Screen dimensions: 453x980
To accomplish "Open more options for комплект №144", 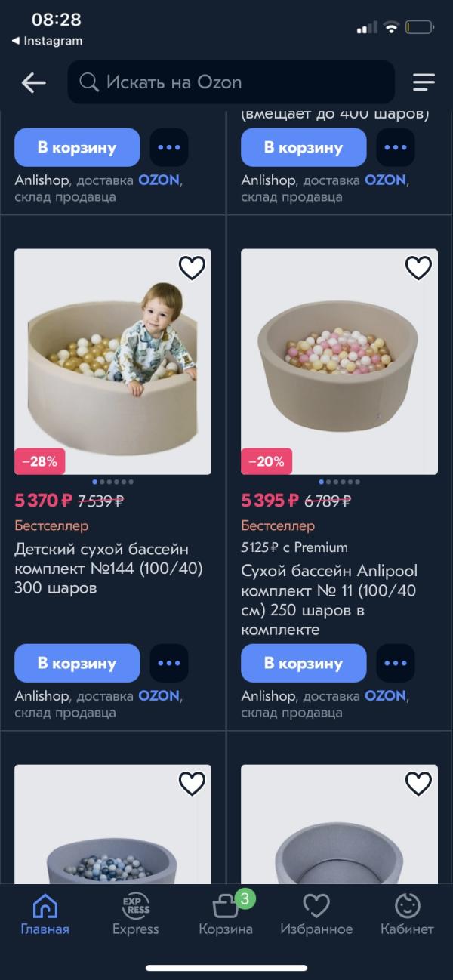I will pos(169,664).
